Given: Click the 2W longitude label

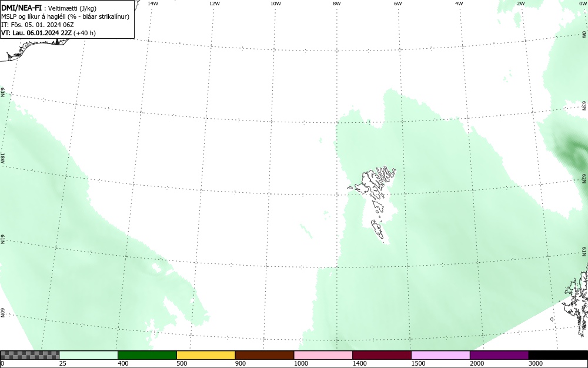Looking at the screenshot, I should pos(521,4).
